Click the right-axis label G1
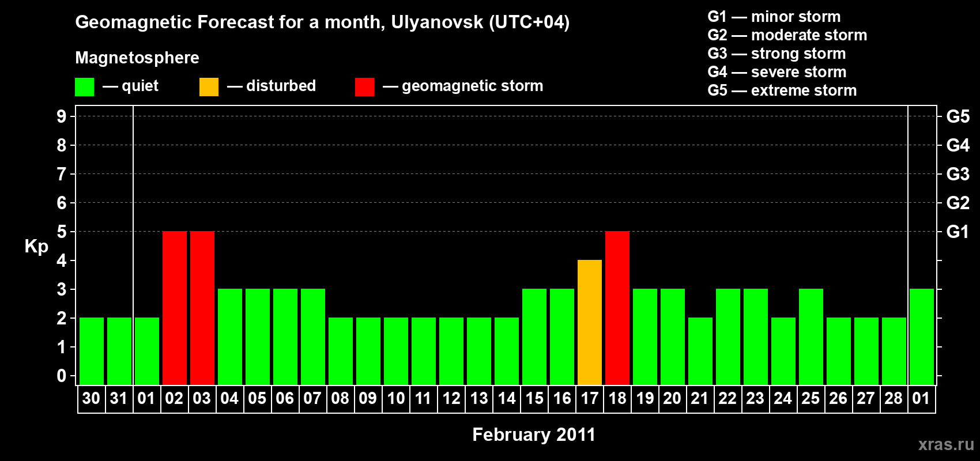This screenshot has height=461, width=980. point(958,232)
